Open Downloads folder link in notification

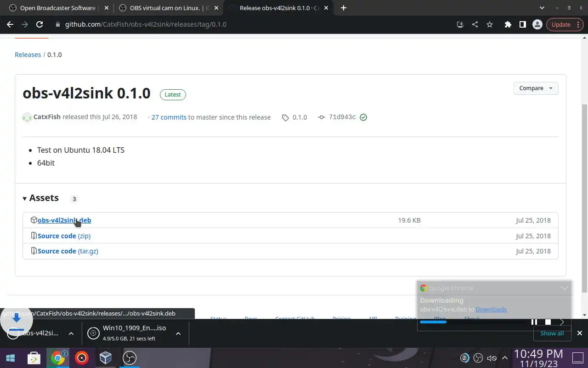[x=491, y=309]
